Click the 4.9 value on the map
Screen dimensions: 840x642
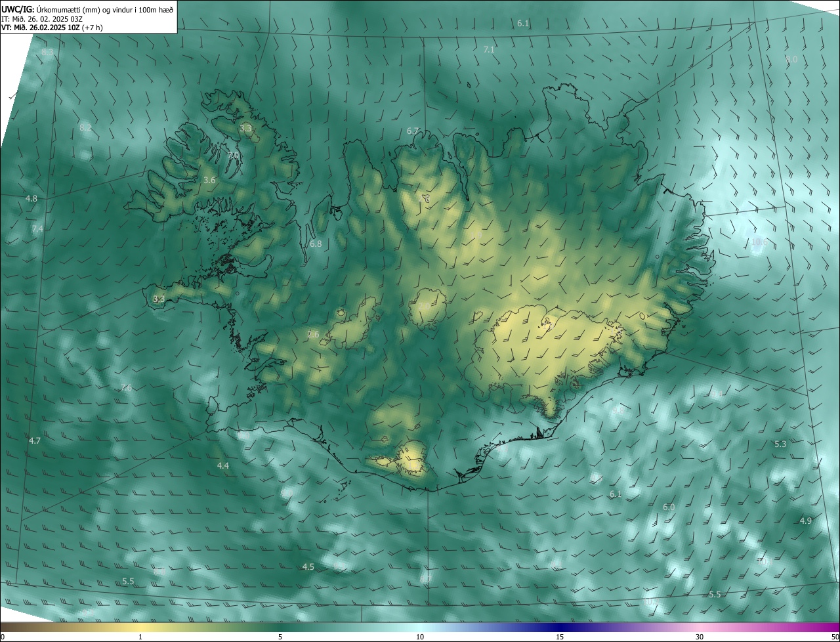(x=806, y=521)
